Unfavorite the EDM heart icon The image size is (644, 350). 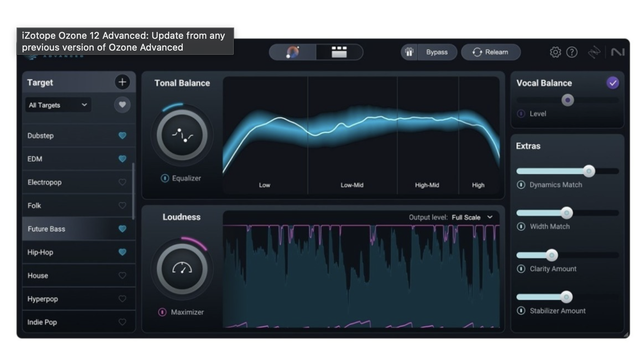pos(122,159)
